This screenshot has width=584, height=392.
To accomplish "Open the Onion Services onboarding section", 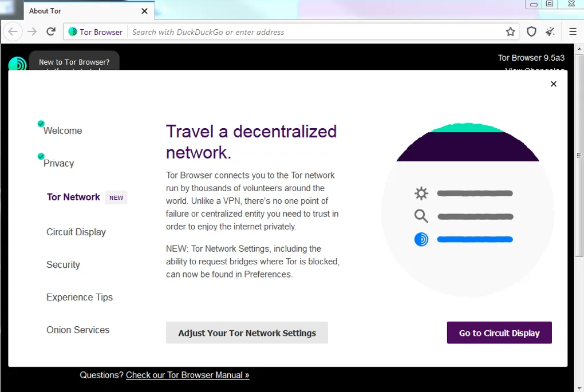I will tap(78, 330).
